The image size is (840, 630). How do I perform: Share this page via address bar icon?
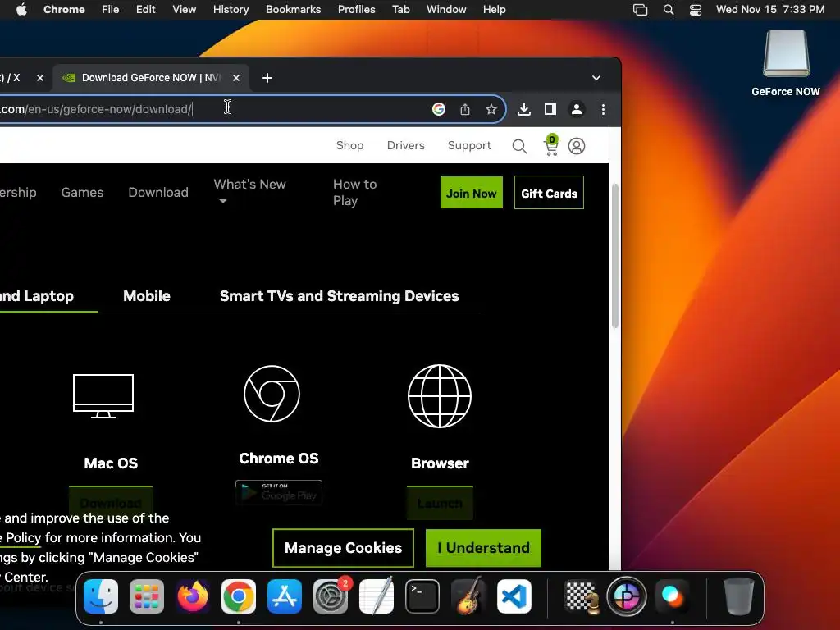[465, 109]
